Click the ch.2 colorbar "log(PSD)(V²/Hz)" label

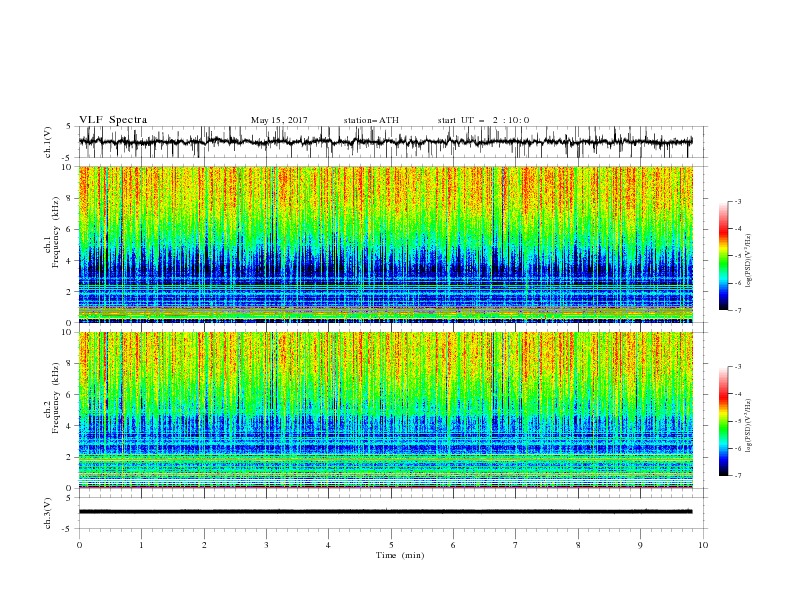point(749,426)
